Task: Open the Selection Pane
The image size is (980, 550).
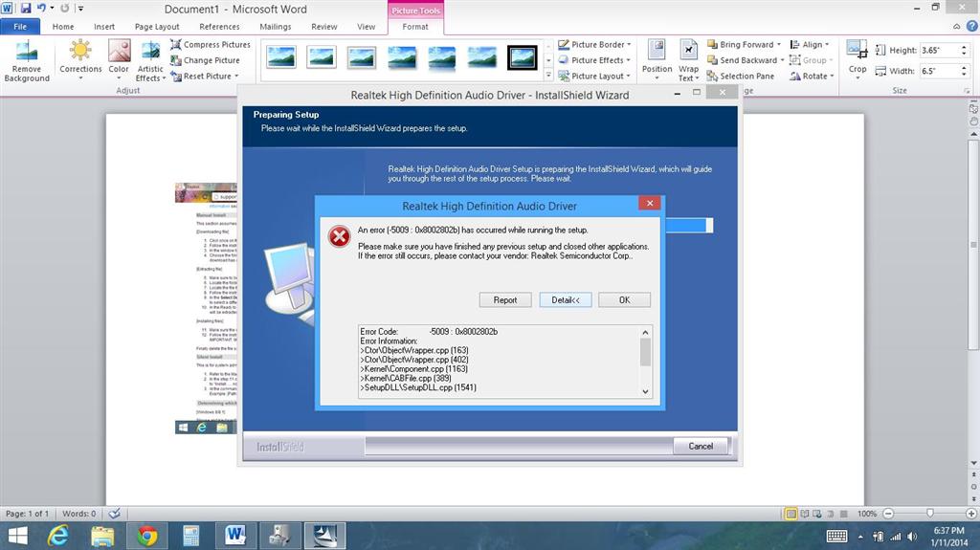Action: pos(741,76)
